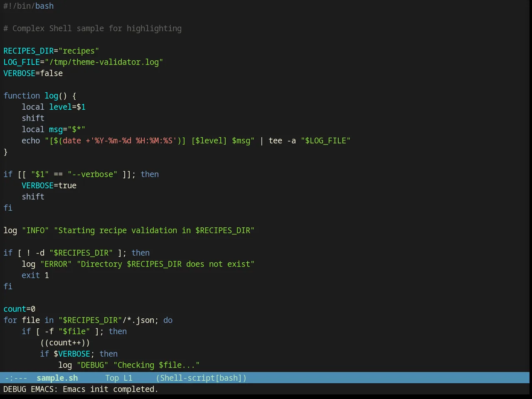The height and width of the screenshot is (399, 532).
Task: Click the 'for' keyword in for file loop
Action: (10, 320)
